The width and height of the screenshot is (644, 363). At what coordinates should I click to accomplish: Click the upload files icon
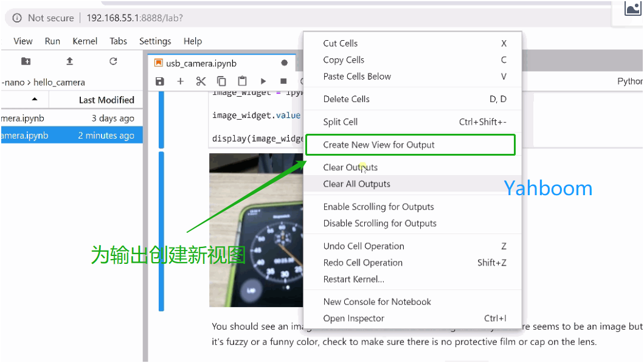click(69, 61)
